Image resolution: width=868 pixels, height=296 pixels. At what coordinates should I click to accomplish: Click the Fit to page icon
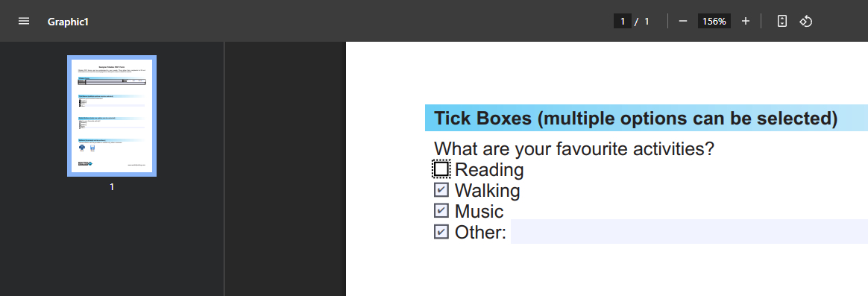click(x=782, y=21)
